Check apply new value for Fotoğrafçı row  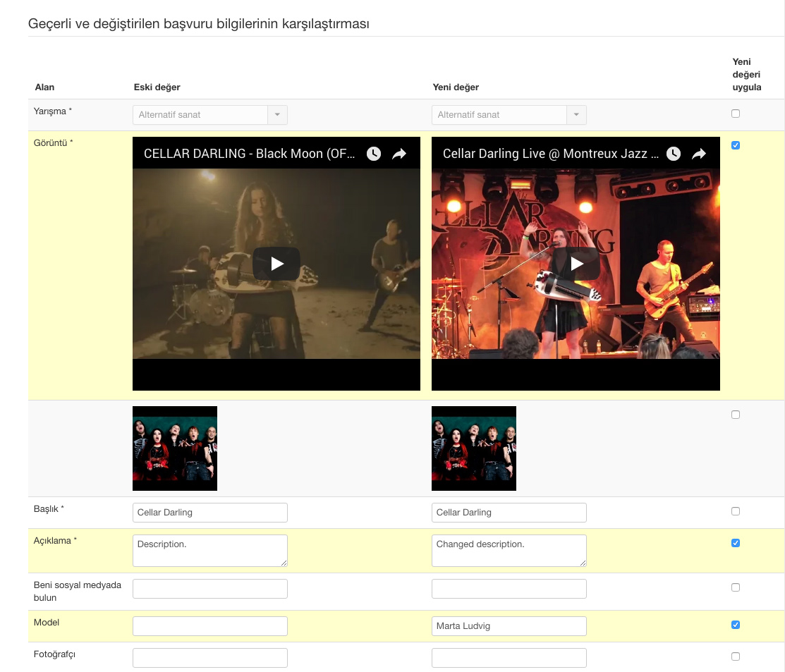(736, 656)
